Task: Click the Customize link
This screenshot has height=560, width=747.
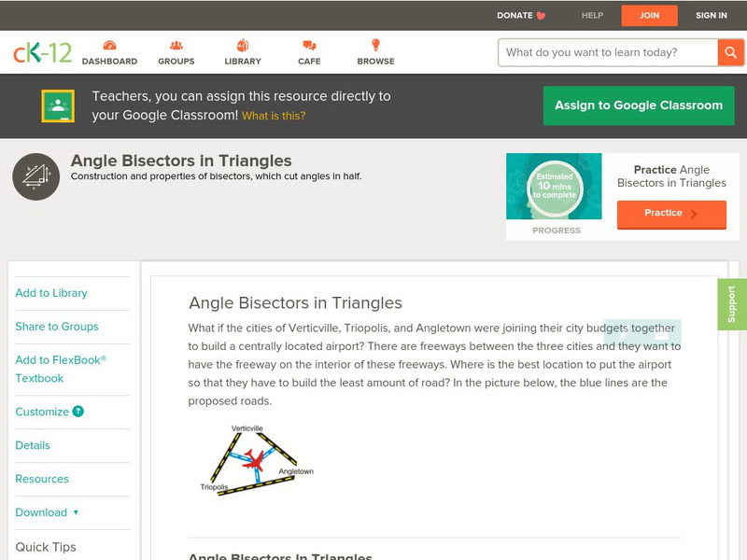Action: pyautogui.click(x=42, y=412)
